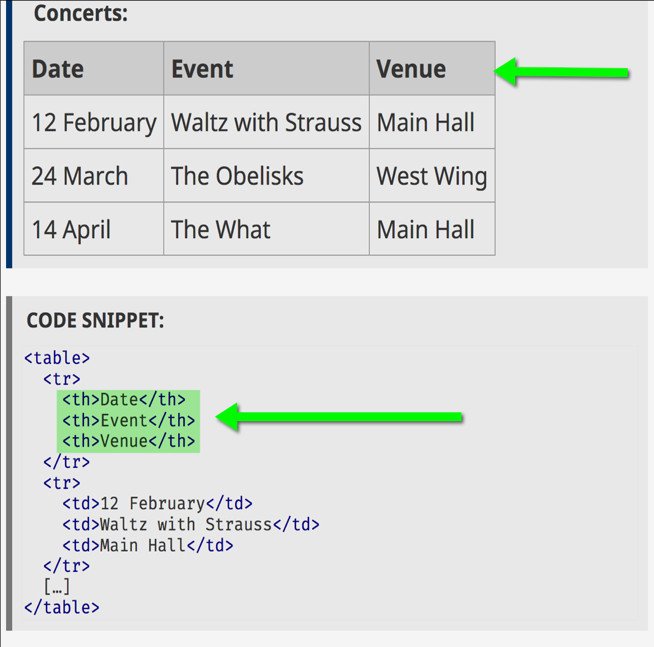Click the highlighted <th>Date</th> code line
Viewport: 654px width, 647px height.
pyautogui.click(x=124, y=400)
